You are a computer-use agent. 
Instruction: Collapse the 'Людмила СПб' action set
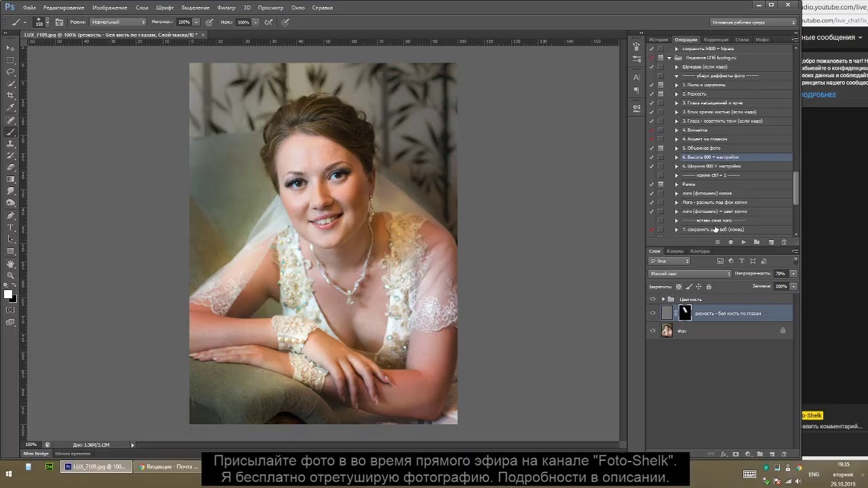pyautogui.click(x=669, y=58)
